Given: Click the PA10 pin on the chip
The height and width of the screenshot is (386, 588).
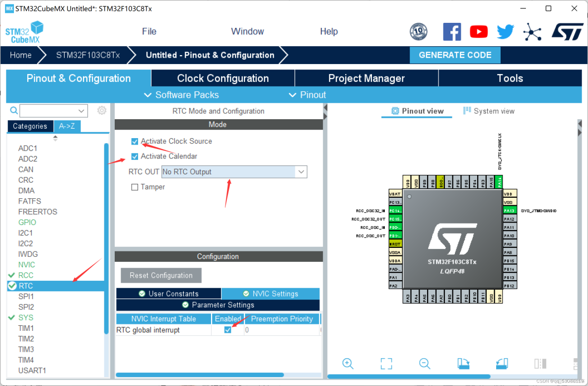Looking at the screenshot, I should pos(510,235).
